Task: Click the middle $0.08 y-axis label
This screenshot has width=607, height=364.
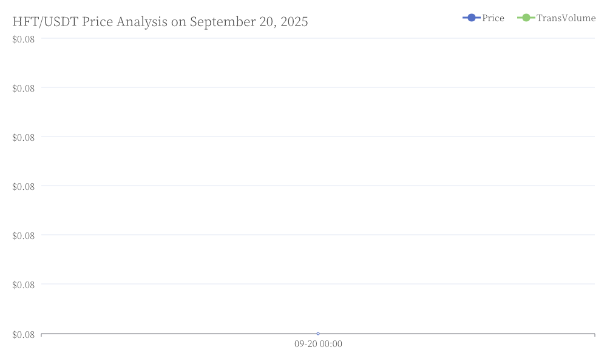Action: point(23,186)
